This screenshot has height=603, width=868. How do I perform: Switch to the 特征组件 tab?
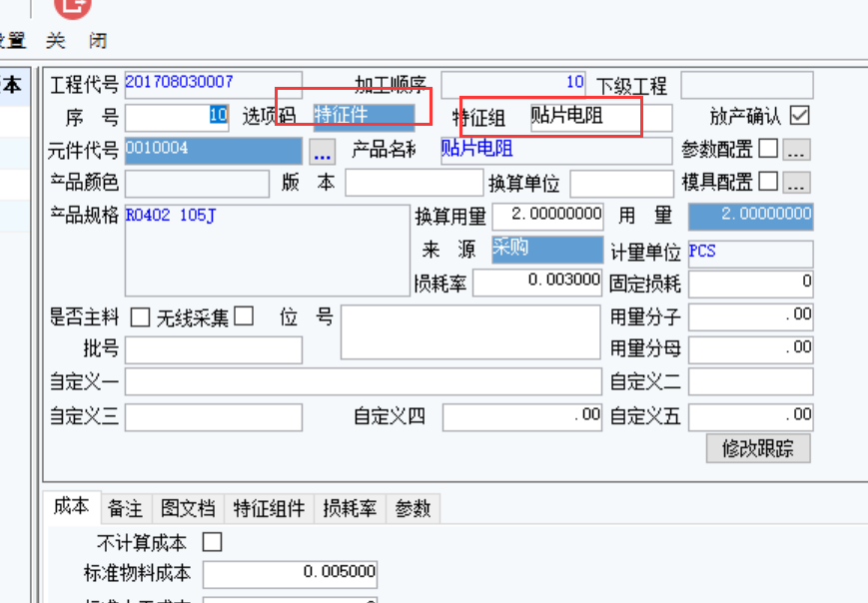click(x=269, y=508)
